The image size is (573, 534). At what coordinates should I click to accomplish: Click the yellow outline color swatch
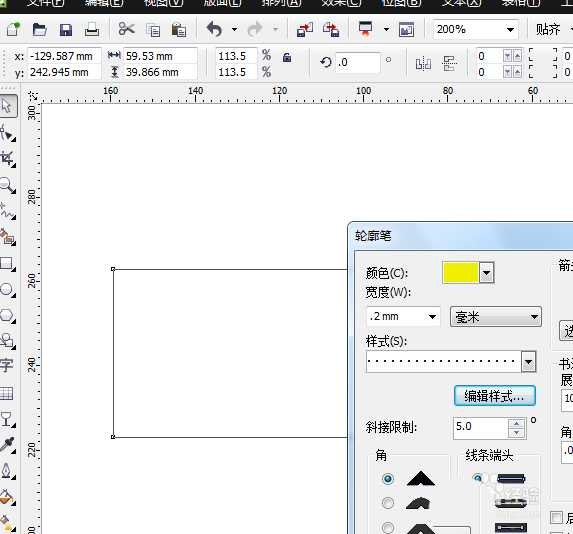tap(460, 273)
